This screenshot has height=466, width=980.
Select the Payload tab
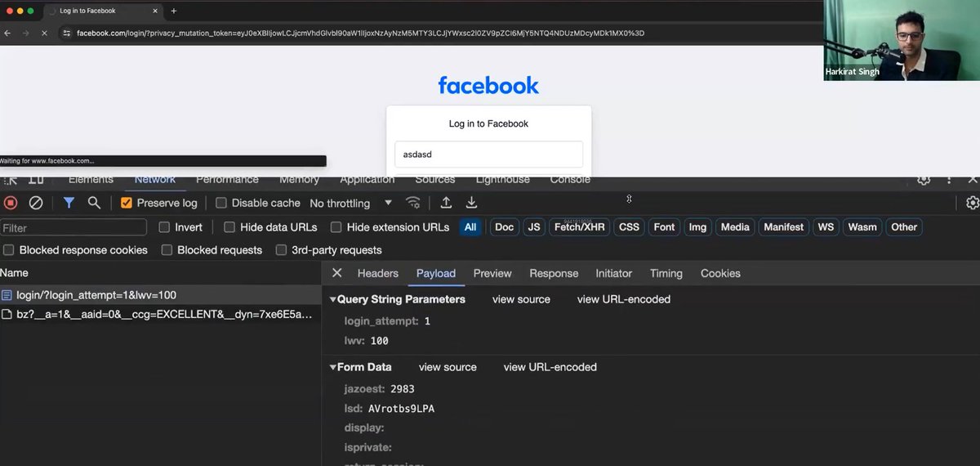(x=436, y=273)
